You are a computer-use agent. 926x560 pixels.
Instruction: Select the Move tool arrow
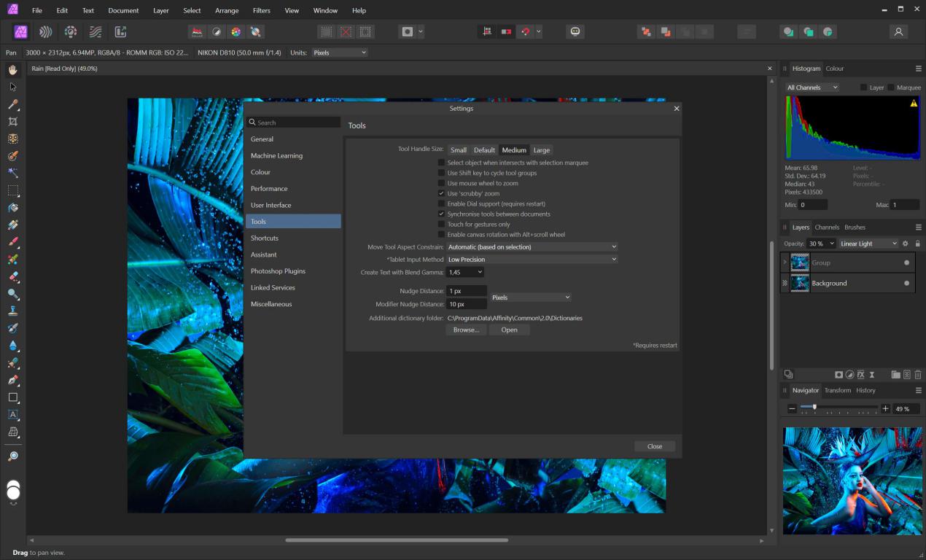click(x=13, y=87)
